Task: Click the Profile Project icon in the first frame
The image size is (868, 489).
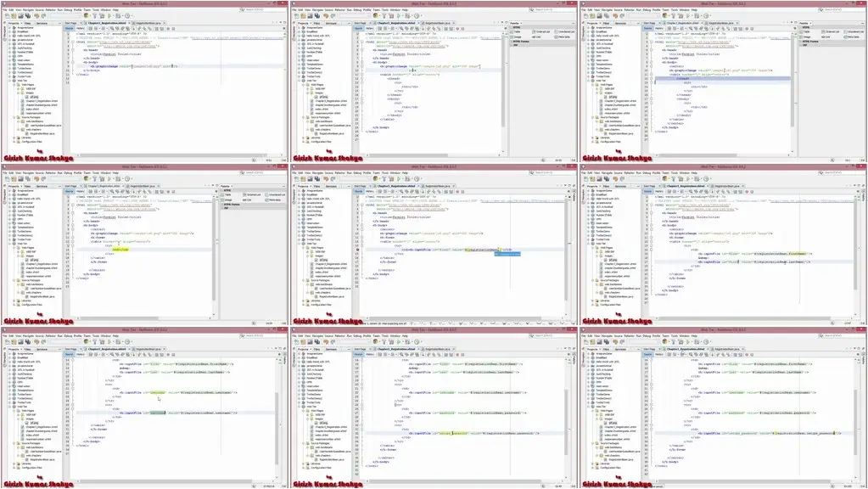Action: click(127, 15)
